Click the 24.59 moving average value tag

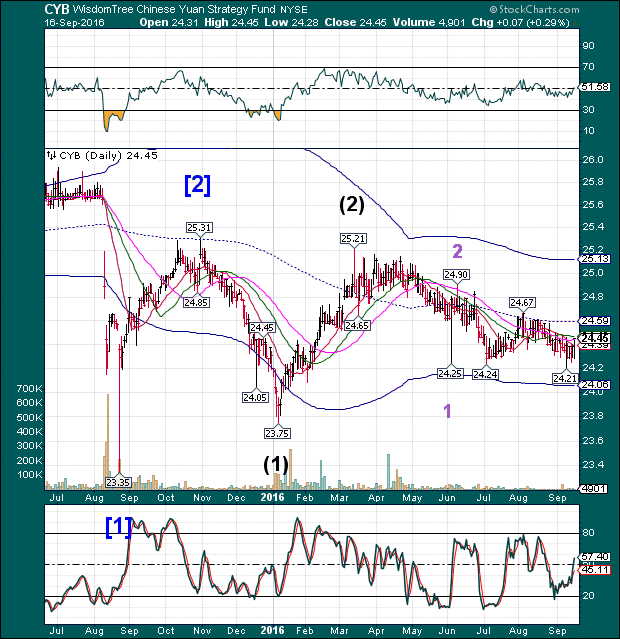point(595,321)
